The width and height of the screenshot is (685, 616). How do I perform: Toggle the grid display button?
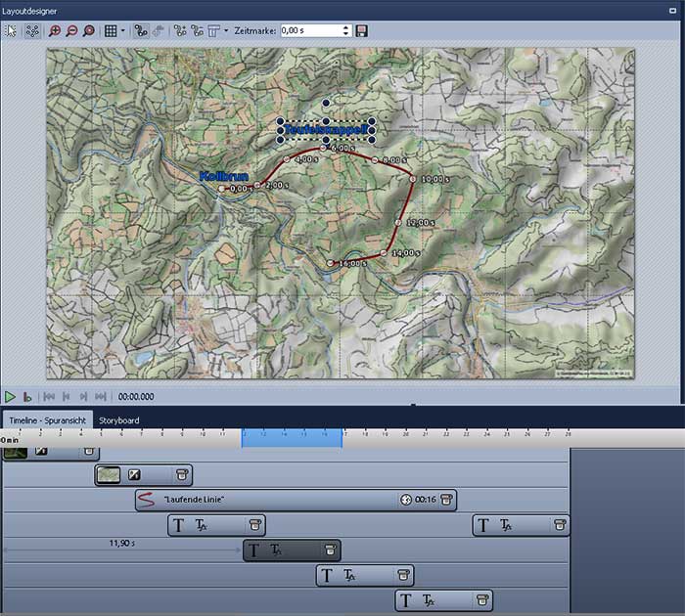pos(111,30)
